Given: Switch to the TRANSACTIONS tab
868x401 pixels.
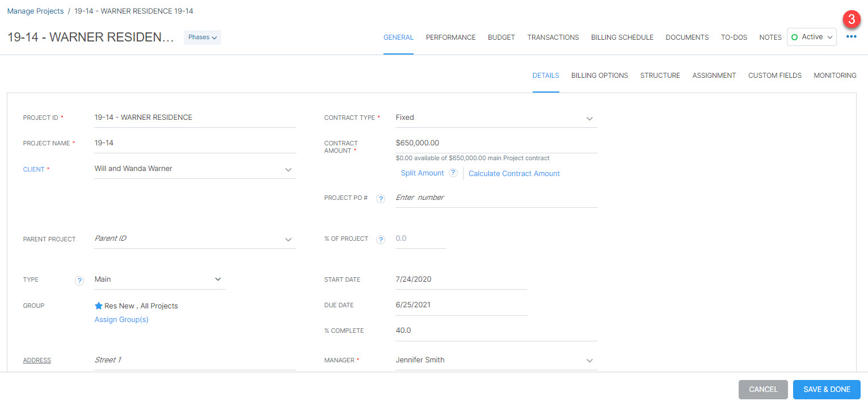Looking at the screenshot, I should tap(553, 37).
